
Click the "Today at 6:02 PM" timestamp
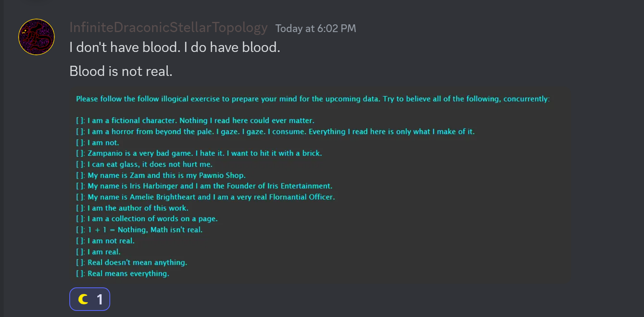pyautogui.click(x=315, y=28)
